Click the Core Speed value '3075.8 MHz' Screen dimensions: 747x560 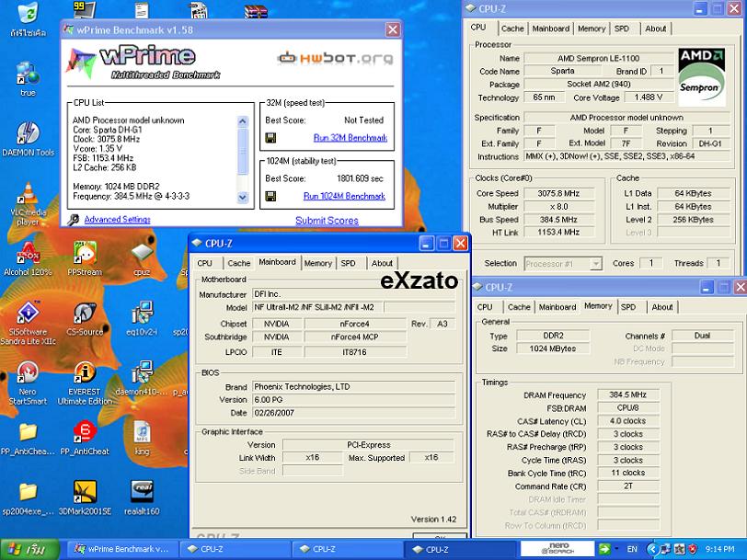tap(558, 193)
